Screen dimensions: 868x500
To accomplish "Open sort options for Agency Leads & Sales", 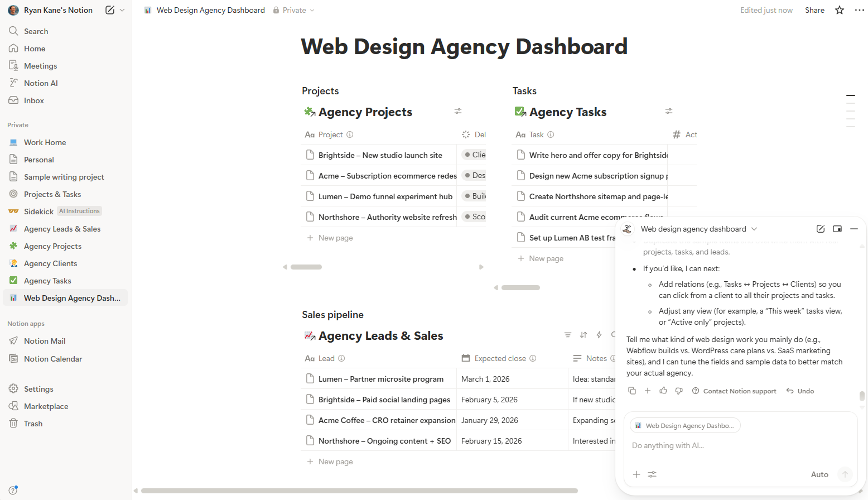I will pos(583,335).
